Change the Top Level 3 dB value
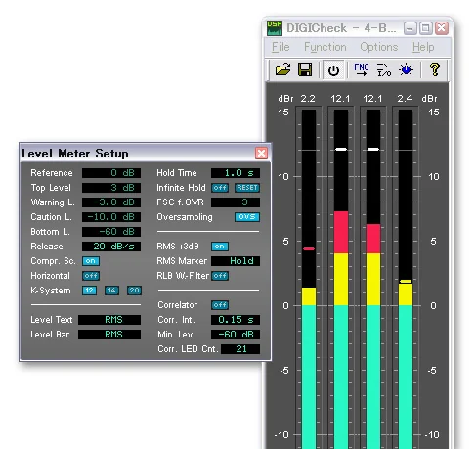 point(111,188)
